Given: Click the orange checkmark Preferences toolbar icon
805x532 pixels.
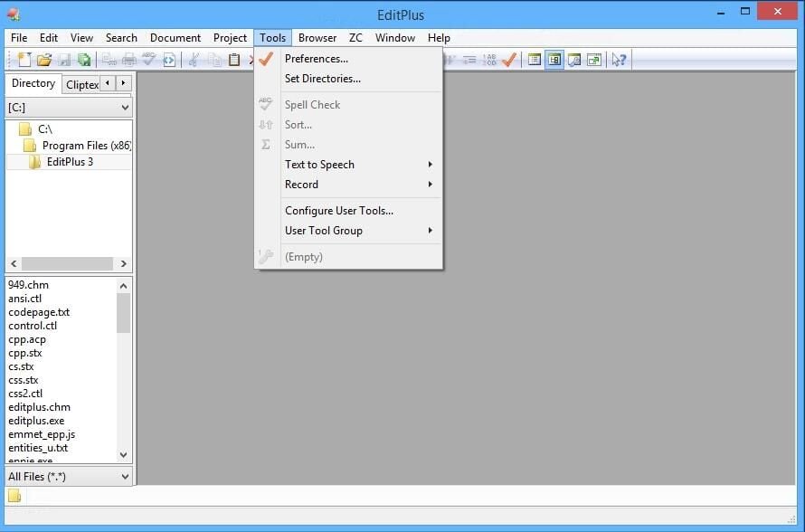Looking at the screenshot, I should tap(509, 60).
